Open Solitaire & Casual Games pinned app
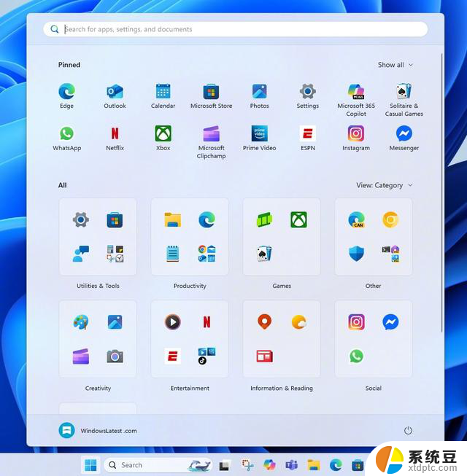 click(x=404, y=91)
